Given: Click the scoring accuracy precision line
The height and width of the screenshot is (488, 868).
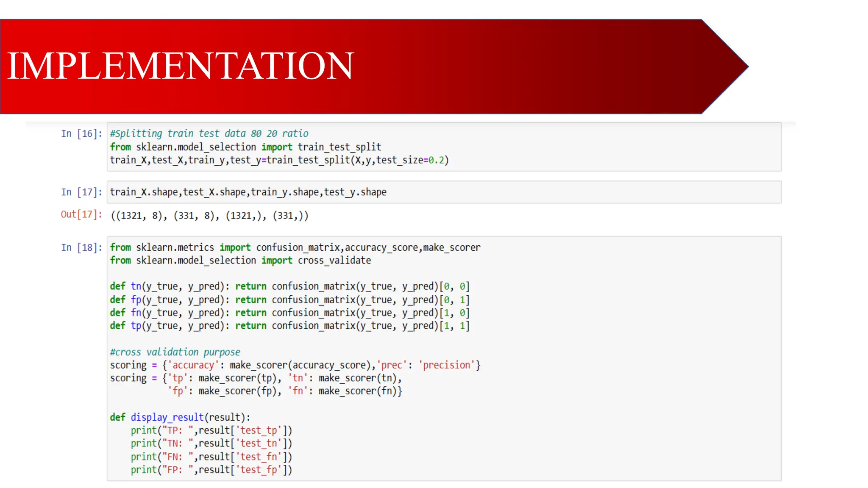Looking at the screenshot, I should [x=295, y=365].
